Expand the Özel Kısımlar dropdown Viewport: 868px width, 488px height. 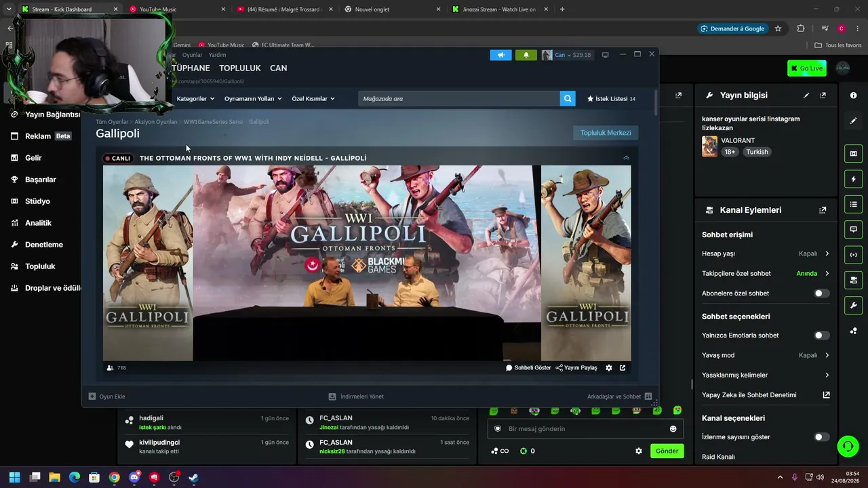coord(313,99)
